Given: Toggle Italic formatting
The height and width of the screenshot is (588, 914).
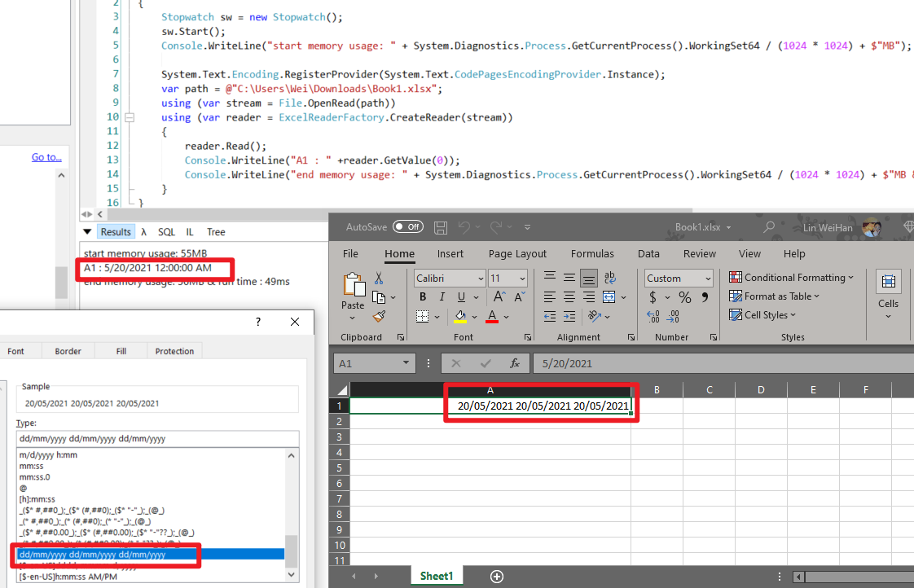Looking at the screenshot, I should [442, 296].
